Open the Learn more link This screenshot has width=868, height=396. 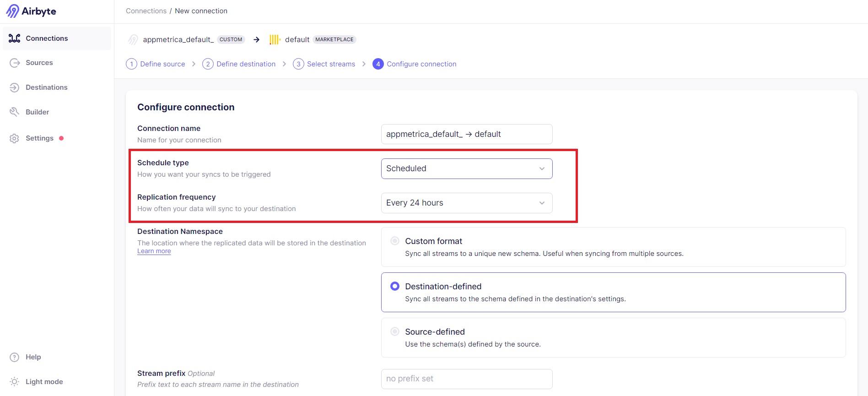(154, 251)
